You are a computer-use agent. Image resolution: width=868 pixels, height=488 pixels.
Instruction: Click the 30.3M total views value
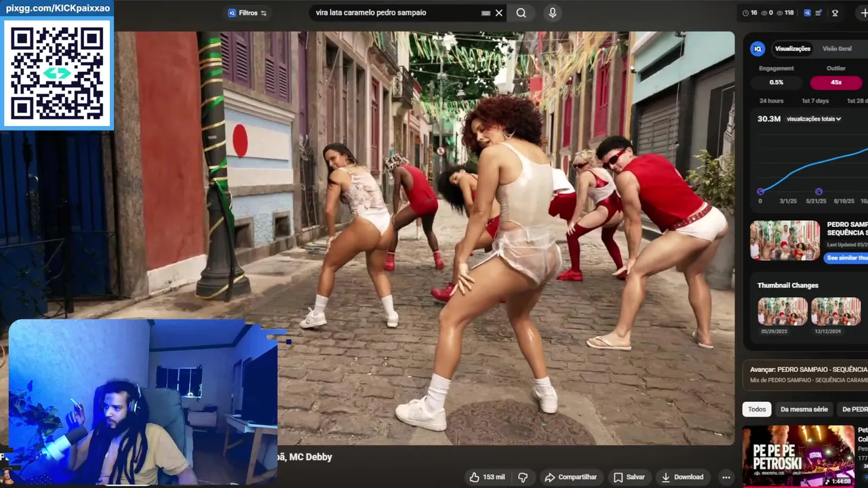[769, 119]
